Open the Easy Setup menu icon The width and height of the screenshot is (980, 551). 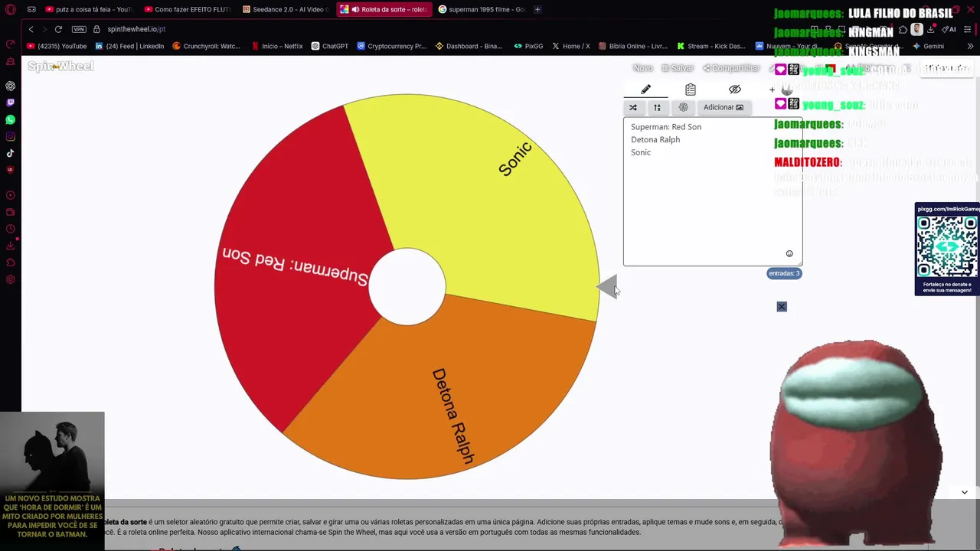tap(968, 29)
